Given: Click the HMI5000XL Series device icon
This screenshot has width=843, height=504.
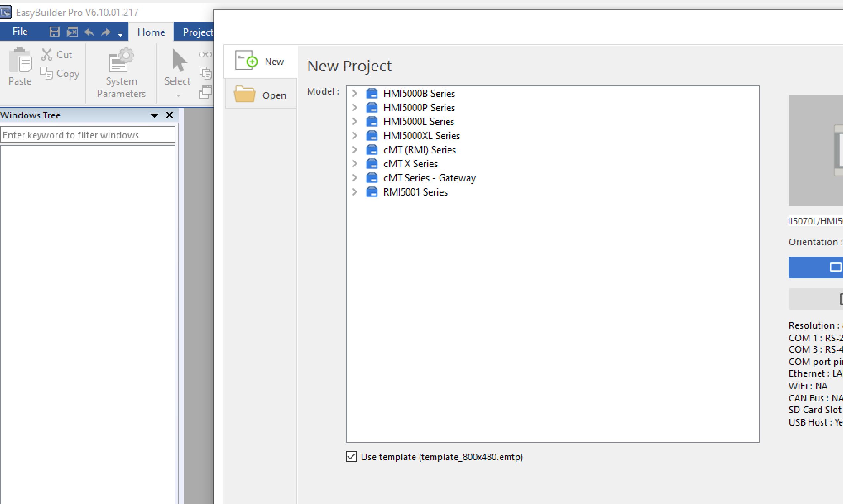Looking at the screenshot, I should point(372,136).
